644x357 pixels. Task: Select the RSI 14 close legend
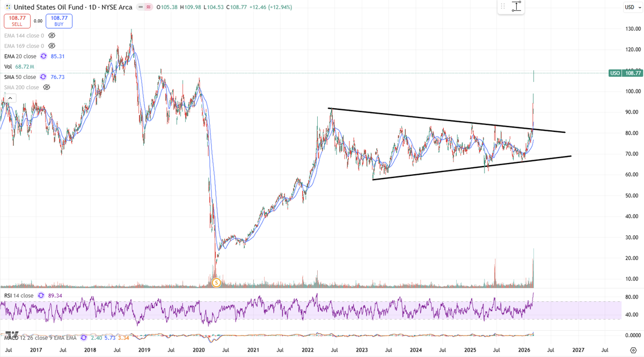19,295
